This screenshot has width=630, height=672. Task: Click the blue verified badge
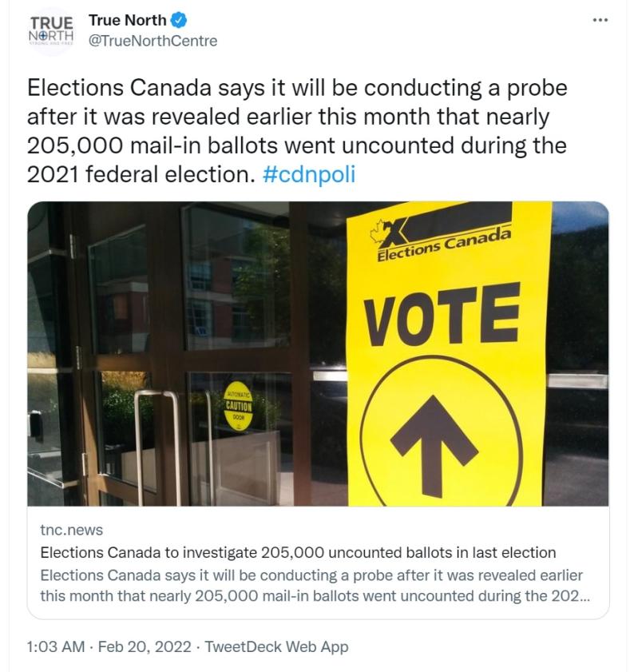(177, 20)
